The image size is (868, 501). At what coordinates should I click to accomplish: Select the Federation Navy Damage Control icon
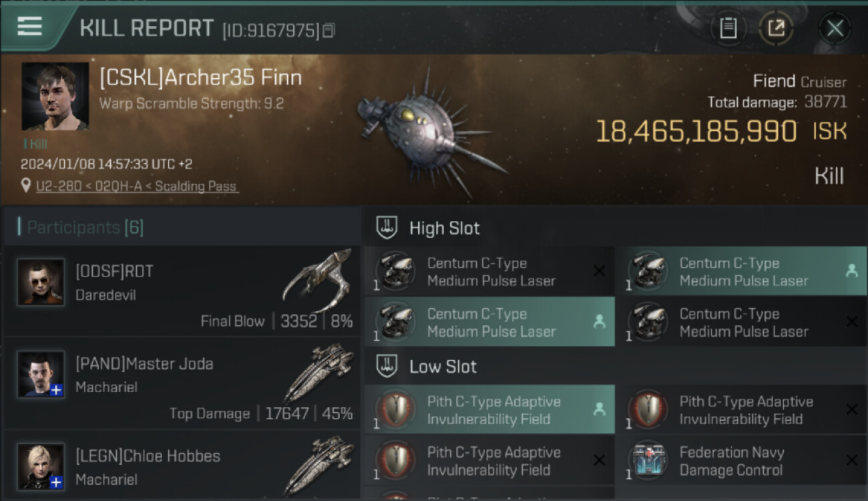[648, 461]
